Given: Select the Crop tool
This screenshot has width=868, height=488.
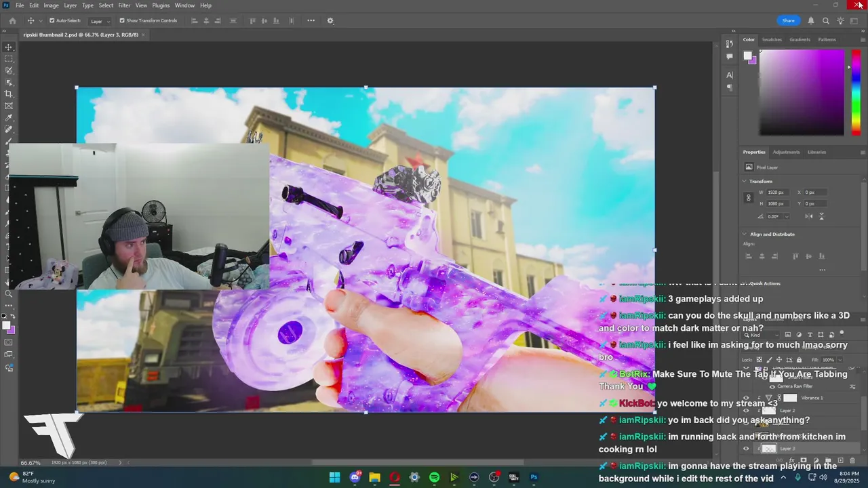Looking at the screenshot, I should point(9,94).
